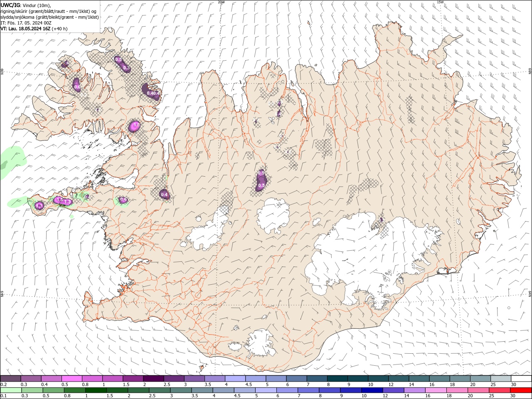Viewport: 532px width, 399px height.
Task: Click the 'rigning/skúrir' legend description line
Action: [x=49, y=11]
